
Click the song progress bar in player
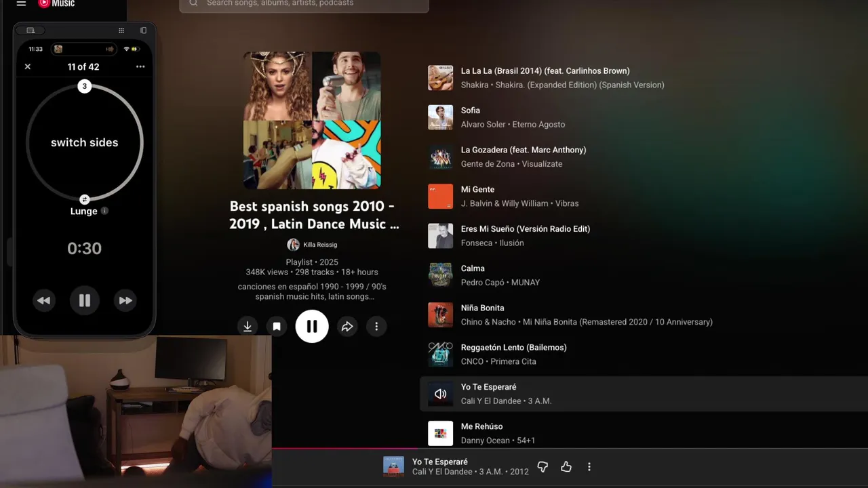tap(570, 448)
